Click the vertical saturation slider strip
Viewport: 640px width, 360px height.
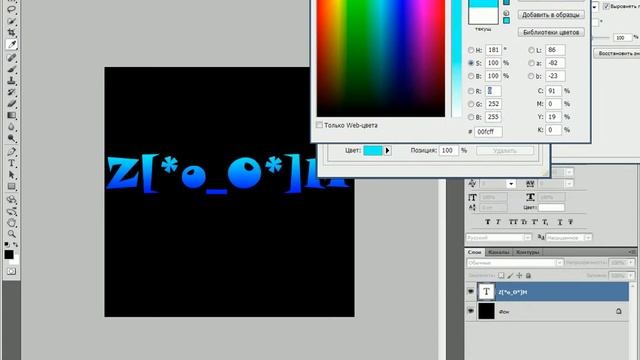point(457,58)
